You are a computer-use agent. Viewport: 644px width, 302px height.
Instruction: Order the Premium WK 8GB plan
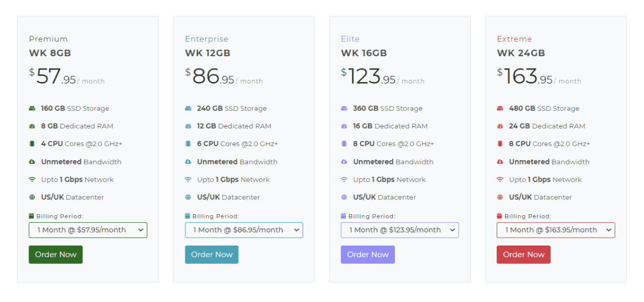56,255
